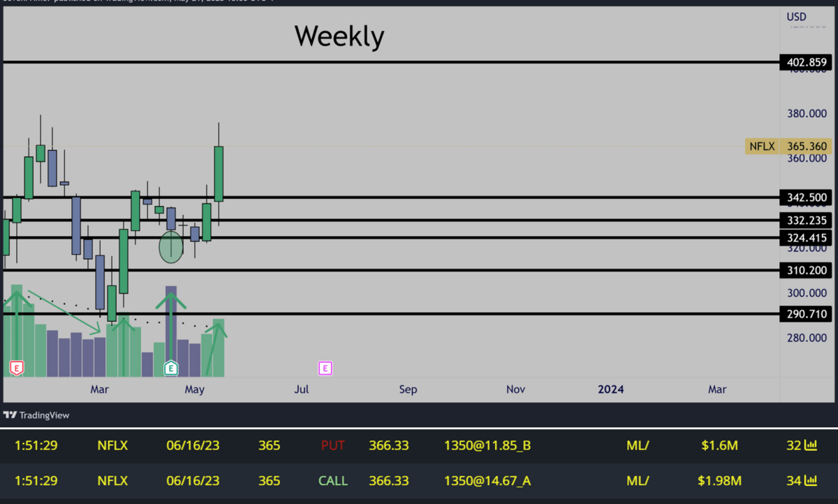Screen dimensions: 838x504
Task: Click the 366.33 spot price in CALL row
Action: 389,480
